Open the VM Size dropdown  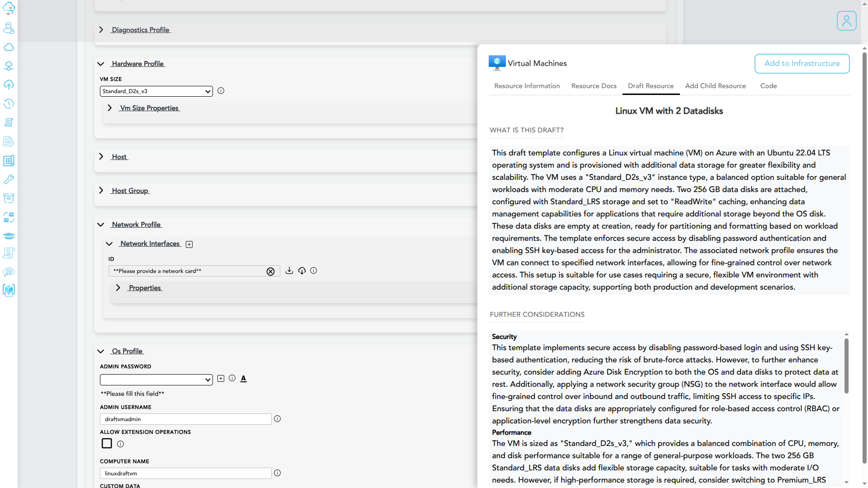pos(156,91)
